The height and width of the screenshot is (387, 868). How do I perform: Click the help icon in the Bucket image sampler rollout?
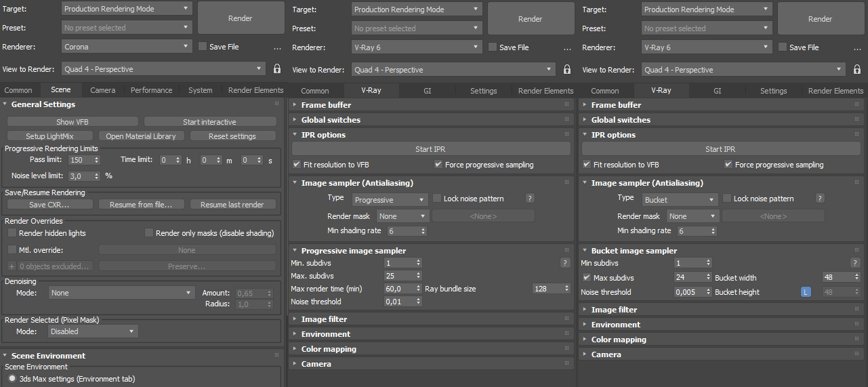[855, 263]
